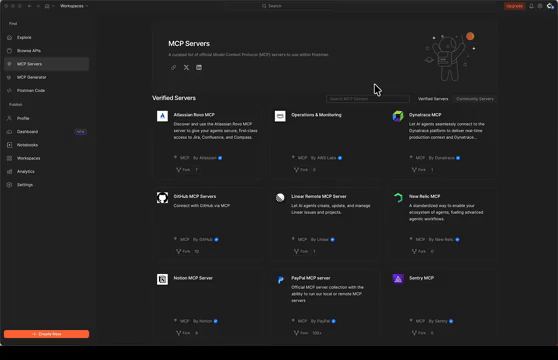Share on X with the X icon
This screenshot has height=360, width=558.
click(186, 67)
